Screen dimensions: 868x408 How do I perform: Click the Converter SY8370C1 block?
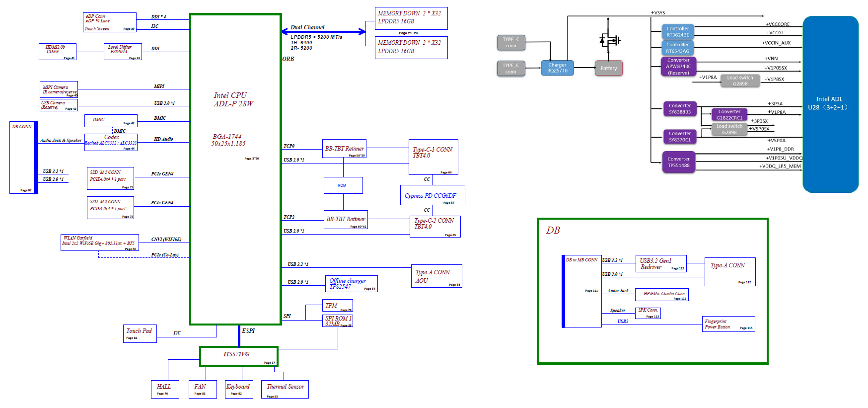(x=680, y=137)
